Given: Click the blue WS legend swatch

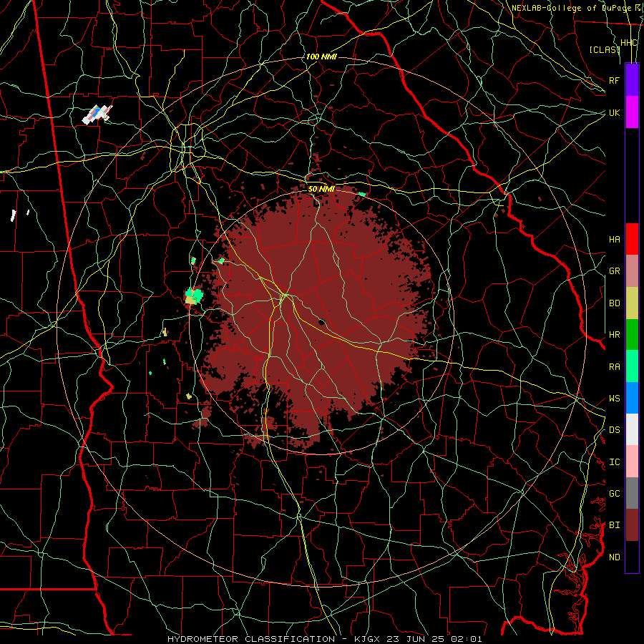Looking at the screenshot, I should click(x=632, y=398).
